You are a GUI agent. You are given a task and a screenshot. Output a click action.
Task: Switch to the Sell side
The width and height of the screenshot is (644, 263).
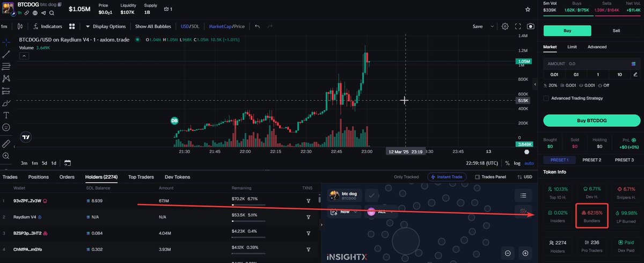point(616,31)
